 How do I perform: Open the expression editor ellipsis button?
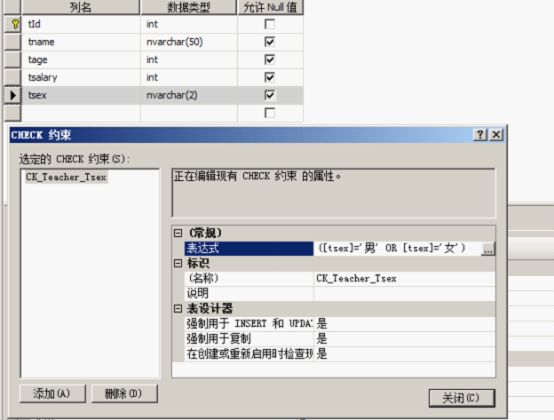(x=488, y=249)
